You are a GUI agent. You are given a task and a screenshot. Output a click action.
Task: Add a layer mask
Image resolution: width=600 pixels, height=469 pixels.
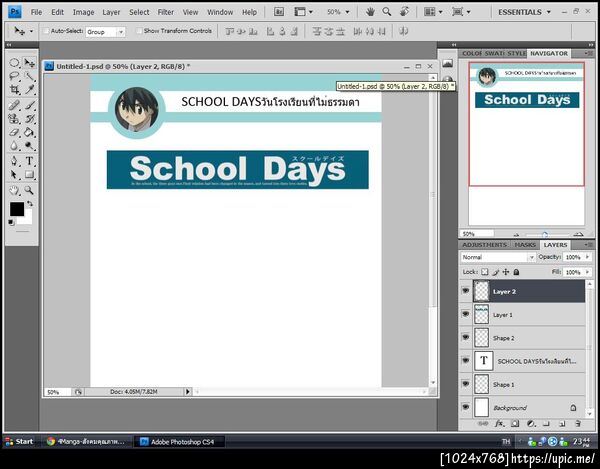[515, 423]
